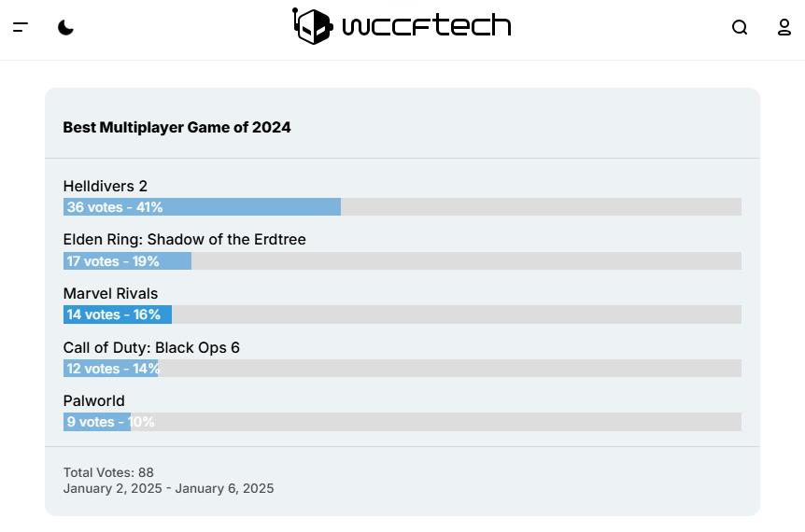
Task: Select Elden Ring: Shadow of the Erdtree label
Action: click(184, 240)
